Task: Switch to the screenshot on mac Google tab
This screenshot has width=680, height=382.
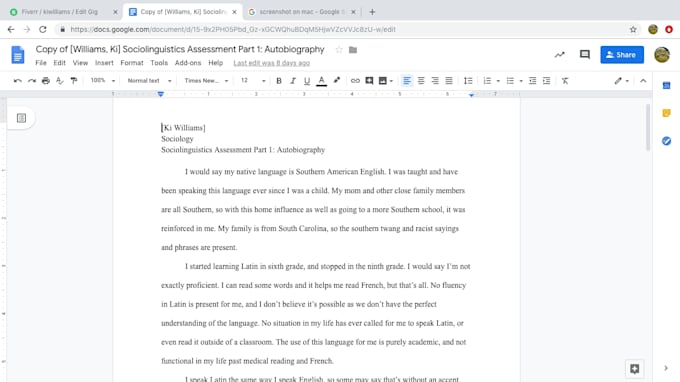Action: (x=302, y=12)
